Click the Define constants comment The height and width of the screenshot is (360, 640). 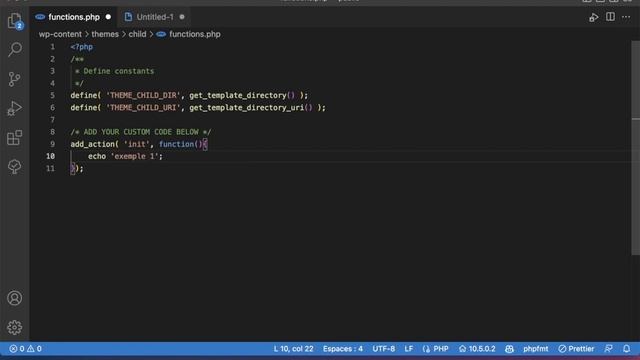(114, 71)
